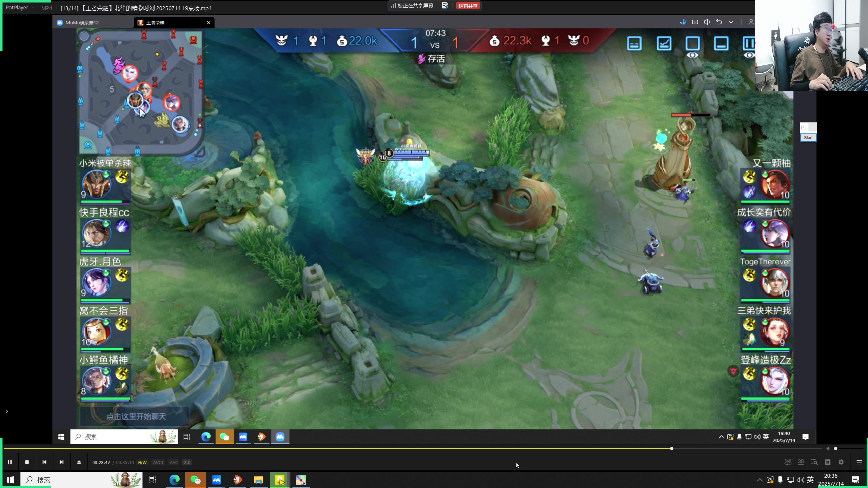Viewport: 868px width, 488px height.
Task: Open PotPlayer icon on the real taskbar
Action: 280,480
